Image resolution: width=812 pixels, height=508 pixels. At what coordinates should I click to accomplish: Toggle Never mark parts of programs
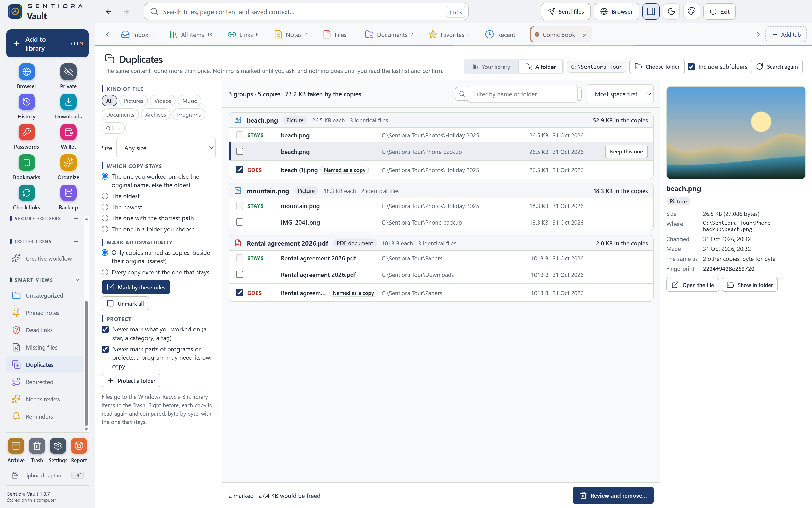click(105, 350)
